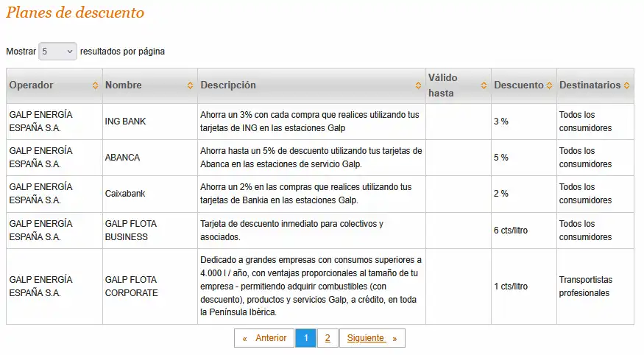Click the Planes de descuento heading
Screen dimensions: 644x355
click(75, 13)
